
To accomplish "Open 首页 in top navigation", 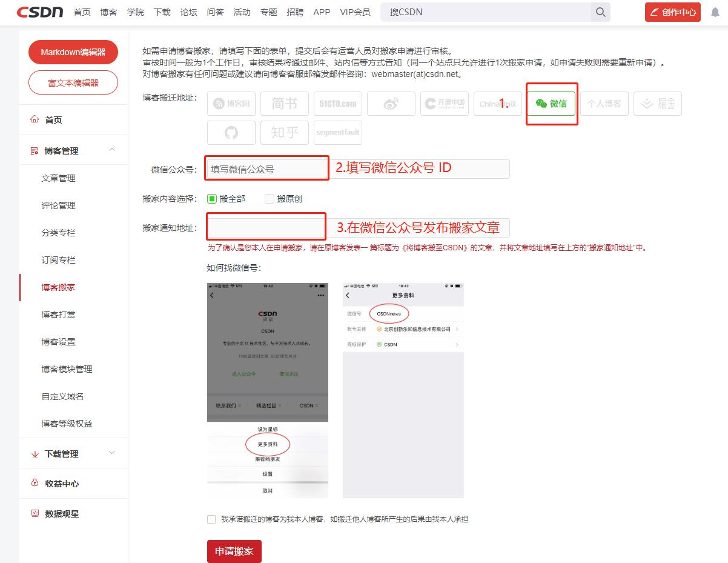I will 82,12.
